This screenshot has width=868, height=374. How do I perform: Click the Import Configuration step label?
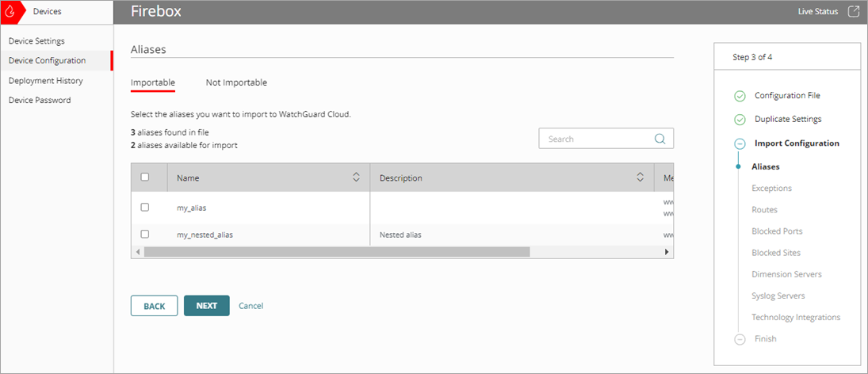point(797,143)
